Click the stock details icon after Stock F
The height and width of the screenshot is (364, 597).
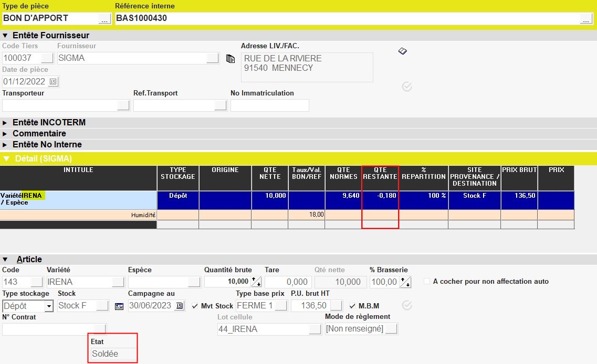tap(119, 306)
